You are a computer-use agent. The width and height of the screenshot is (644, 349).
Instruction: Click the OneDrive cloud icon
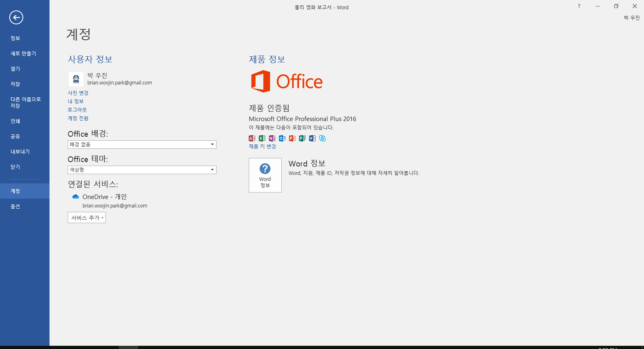(76, 197)
